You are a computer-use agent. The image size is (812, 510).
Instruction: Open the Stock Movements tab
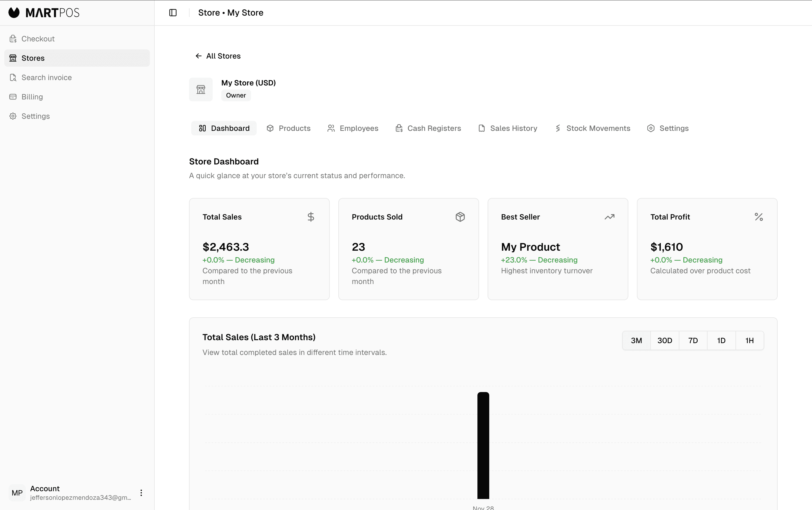point(593,128)
